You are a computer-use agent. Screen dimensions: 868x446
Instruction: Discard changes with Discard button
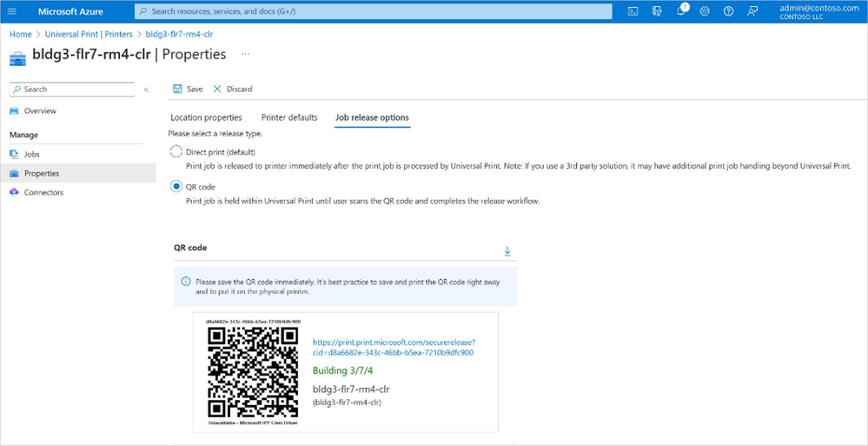click(233, 89)
